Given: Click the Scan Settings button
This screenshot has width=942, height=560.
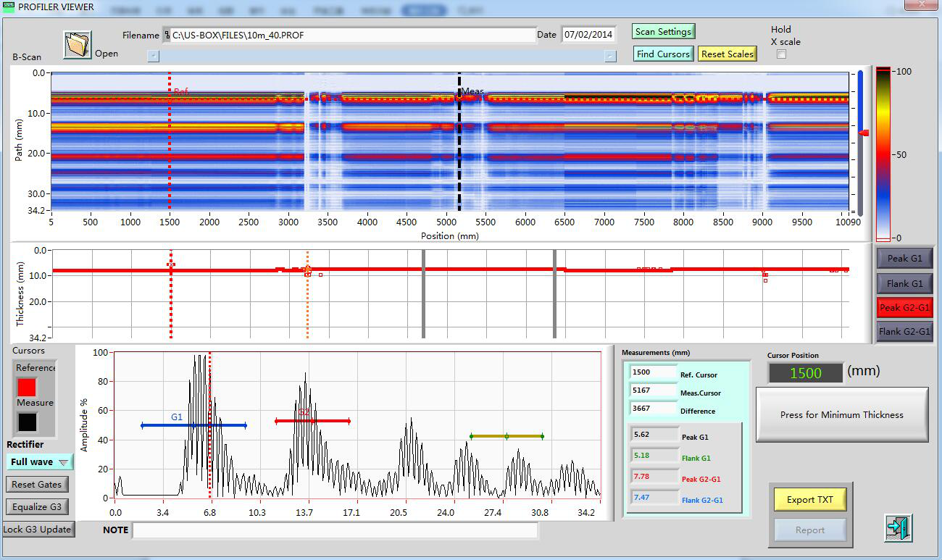Looking at the screenshot, I should pos(663,32).
